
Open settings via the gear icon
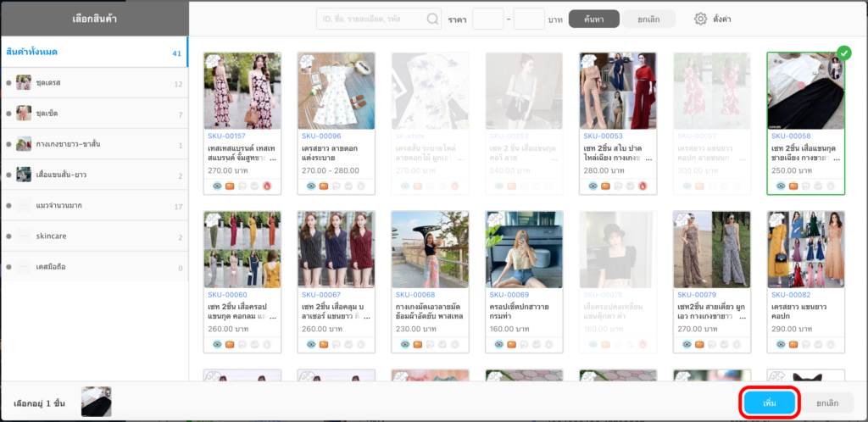pyautogui.click(x=700, y=19)
